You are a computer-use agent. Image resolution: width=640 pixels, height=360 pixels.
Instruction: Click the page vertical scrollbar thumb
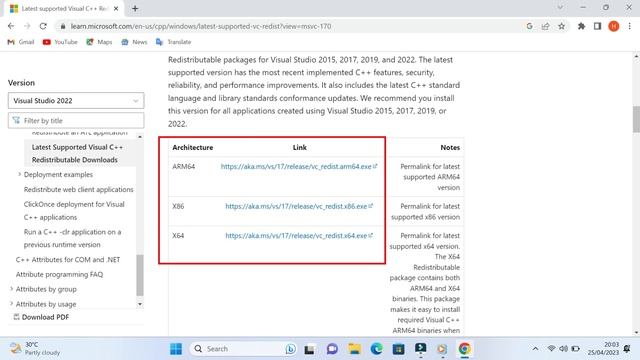[636, 119]
